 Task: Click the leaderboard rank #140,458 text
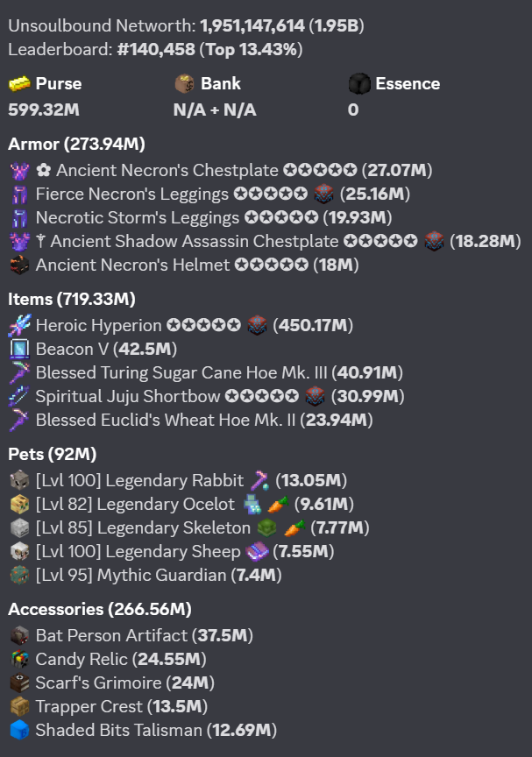[156, 50]
